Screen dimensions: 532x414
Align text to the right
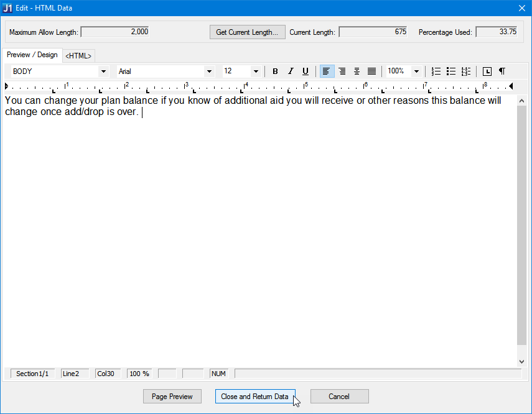click(x=342, y=71)
